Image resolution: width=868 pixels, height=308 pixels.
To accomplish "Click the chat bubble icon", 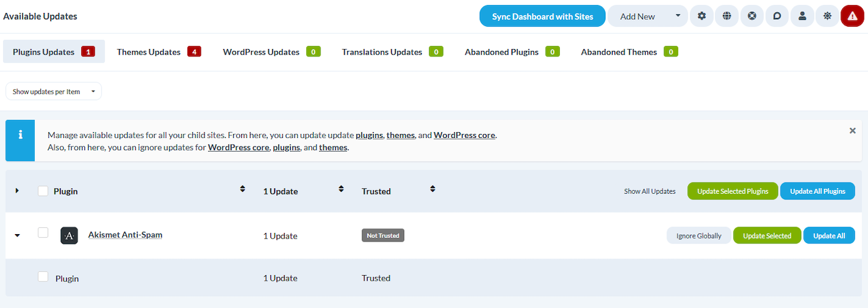I will 777,16.
